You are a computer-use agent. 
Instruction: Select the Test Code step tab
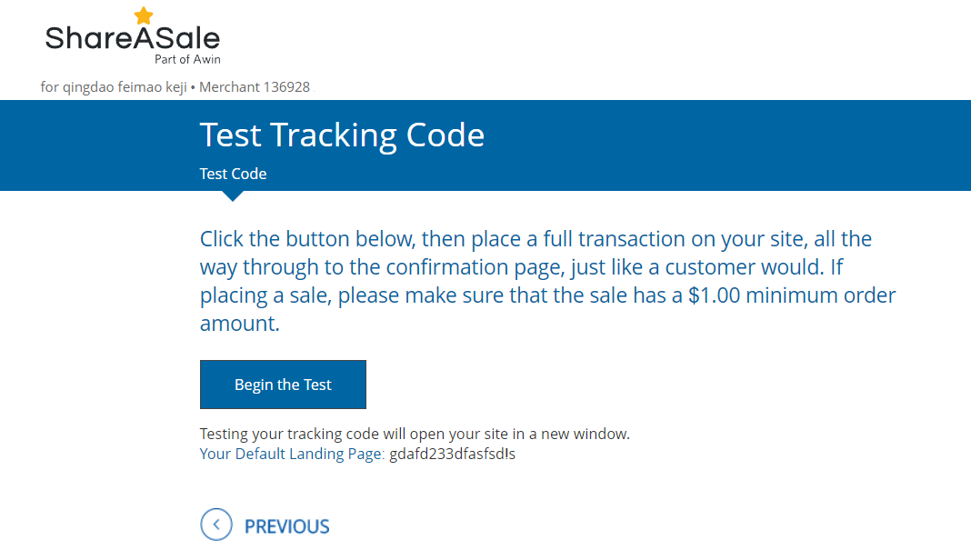(x=233, y=174)
